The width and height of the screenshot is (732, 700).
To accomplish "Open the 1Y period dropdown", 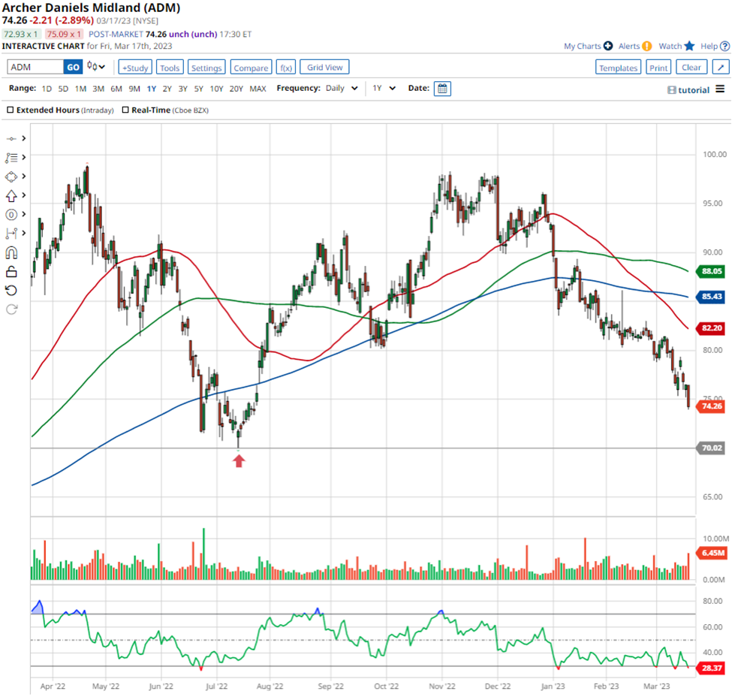I will pos(384,88).
